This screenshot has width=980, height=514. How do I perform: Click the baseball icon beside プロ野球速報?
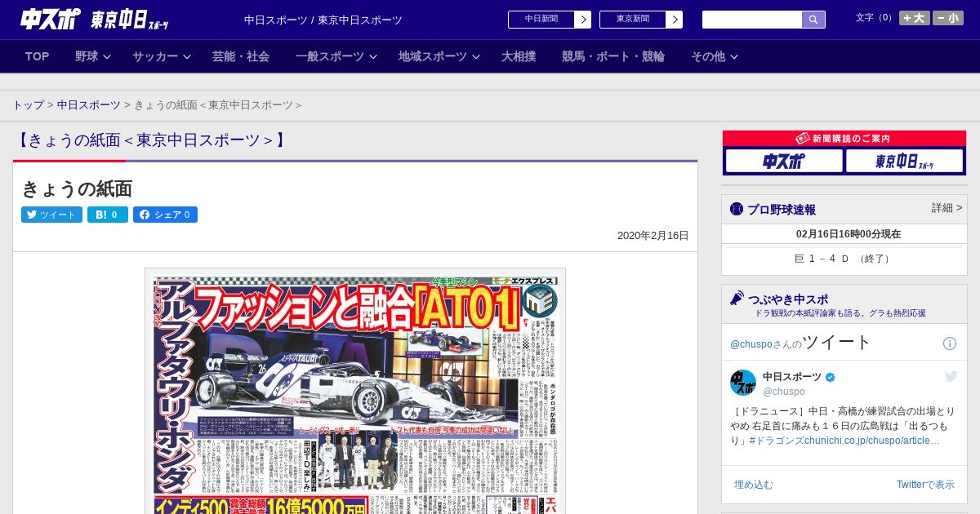(x=737, y=209)
